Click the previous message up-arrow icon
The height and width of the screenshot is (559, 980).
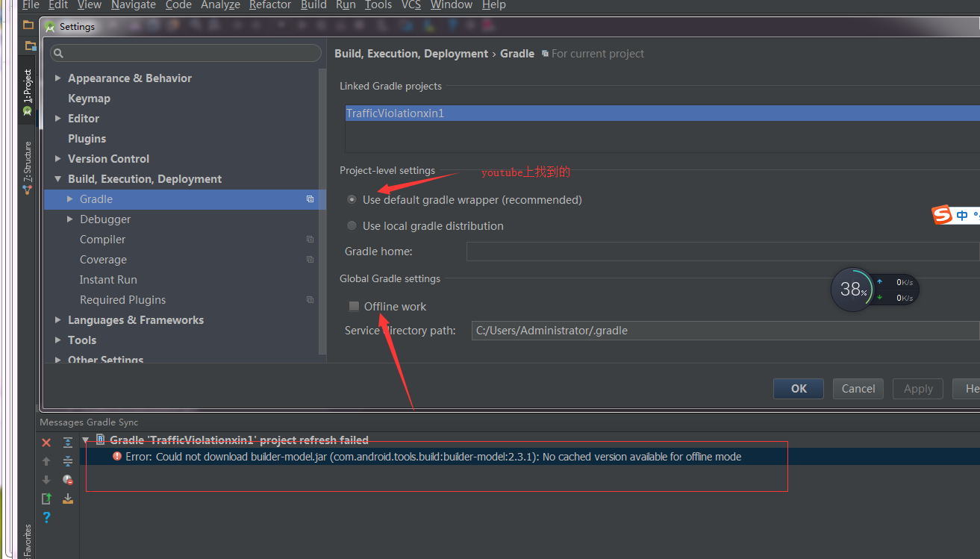click(x=46, y=461)
